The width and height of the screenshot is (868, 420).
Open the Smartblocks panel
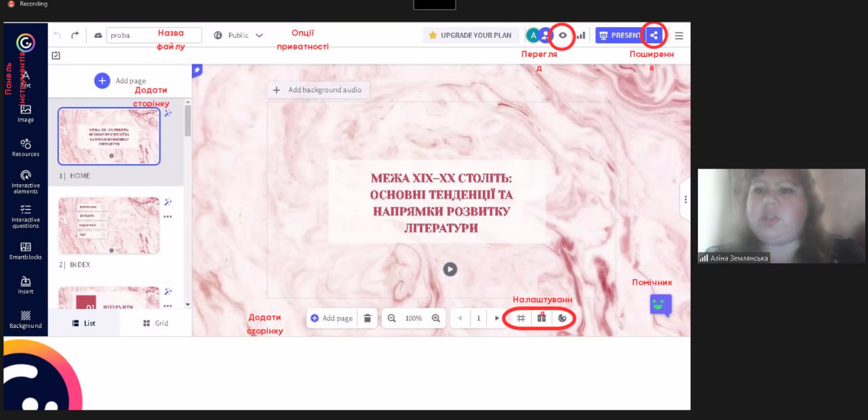pyautogui.click(x=26, y=251)
